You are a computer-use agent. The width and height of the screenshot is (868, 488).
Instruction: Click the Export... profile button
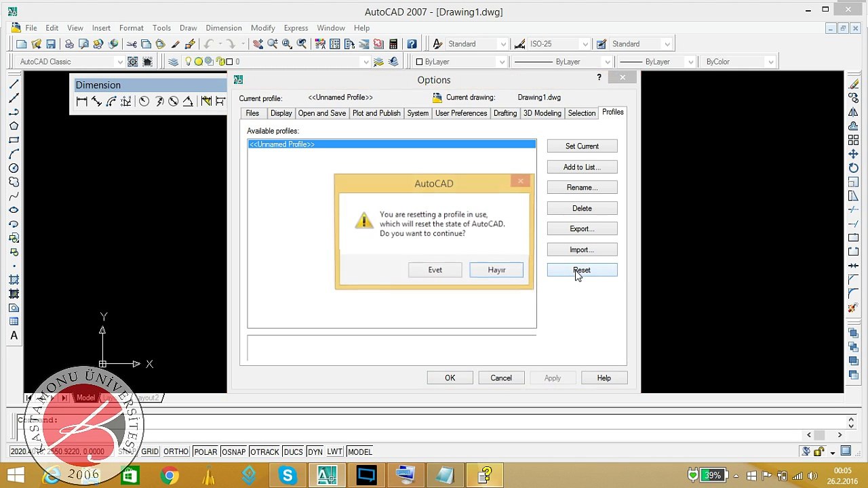582,229
